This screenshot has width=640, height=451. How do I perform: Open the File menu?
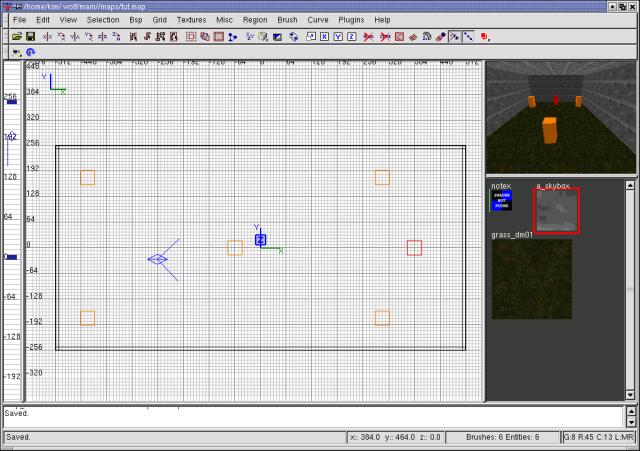point(19,20)
